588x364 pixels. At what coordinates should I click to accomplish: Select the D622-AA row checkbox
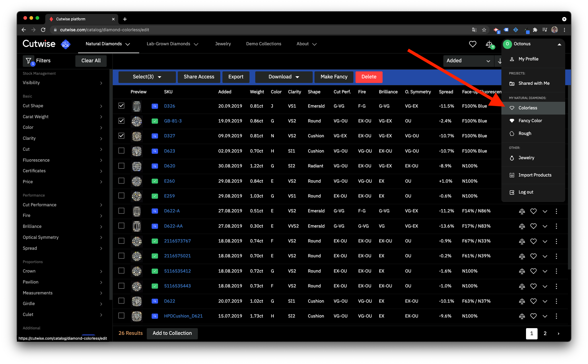[x=122, y=226]
